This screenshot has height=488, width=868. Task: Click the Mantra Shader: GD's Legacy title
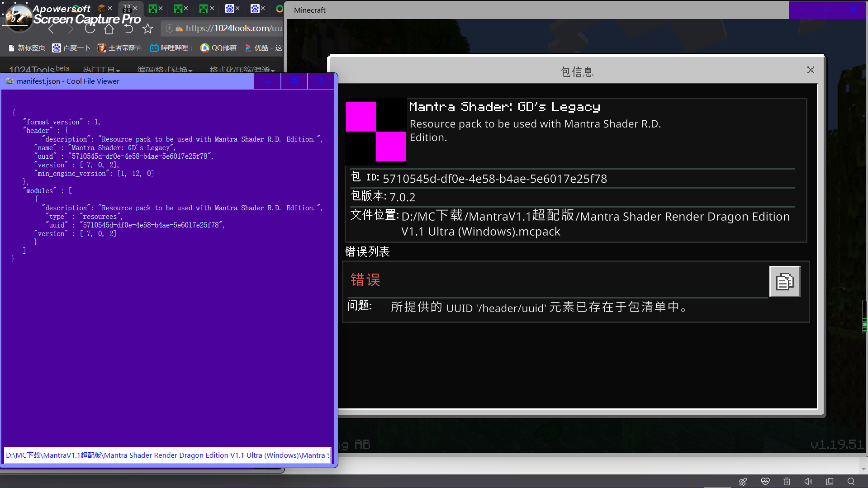coord(505,107)
